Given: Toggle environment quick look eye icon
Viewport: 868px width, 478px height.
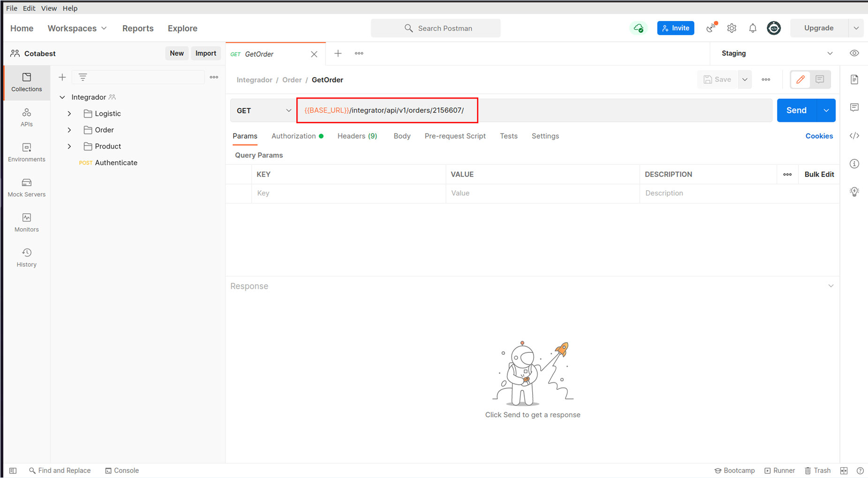Looking at the screenshot, I should coord(854,53).
